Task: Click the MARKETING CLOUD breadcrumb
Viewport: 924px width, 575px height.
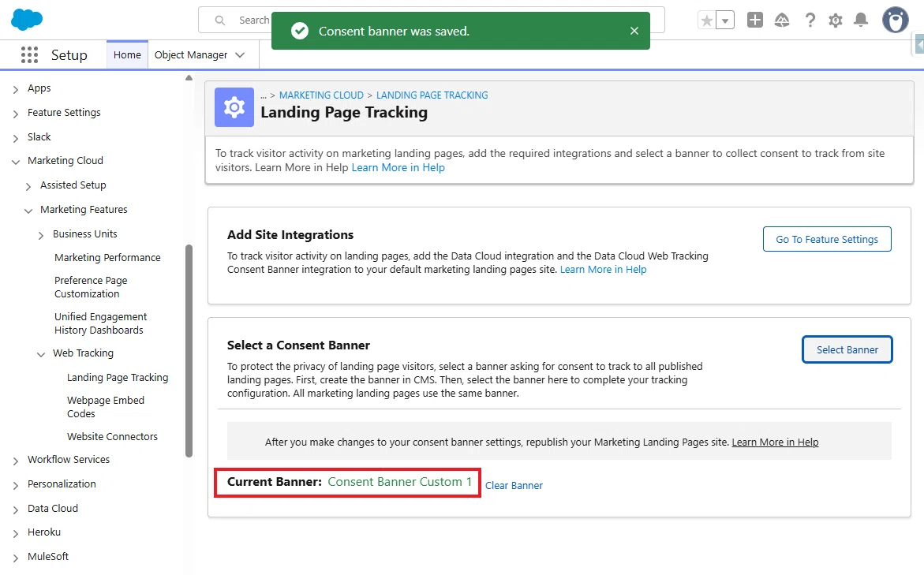Action: click(x=321, y=95)
